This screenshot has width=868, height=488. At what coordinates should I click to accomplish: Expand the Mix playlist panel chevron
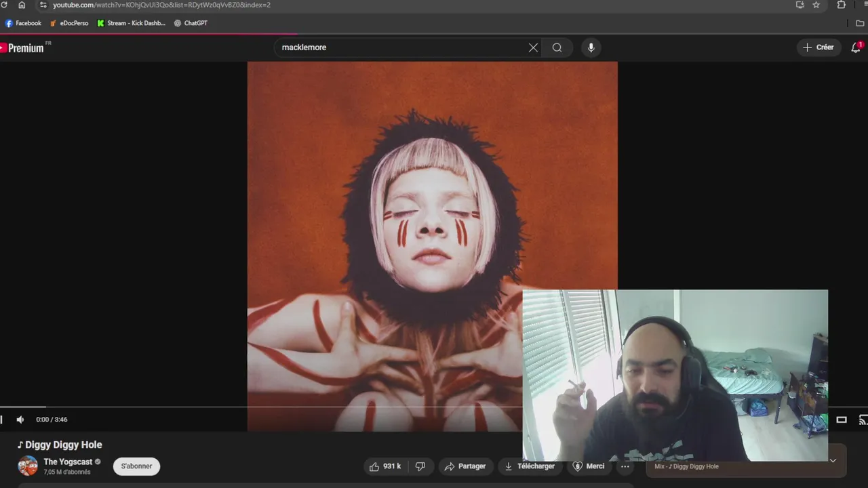[833, 461]
